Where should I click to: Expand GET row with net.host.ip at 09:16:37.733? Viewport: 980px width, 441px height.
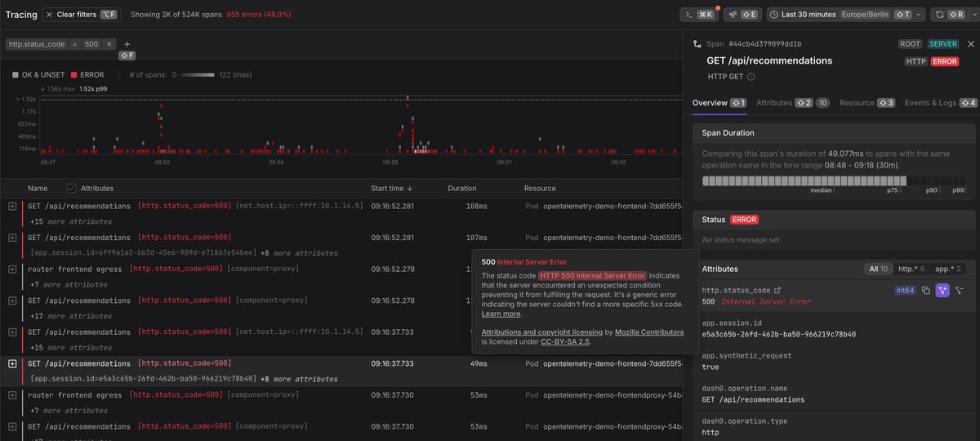(12, 332)
